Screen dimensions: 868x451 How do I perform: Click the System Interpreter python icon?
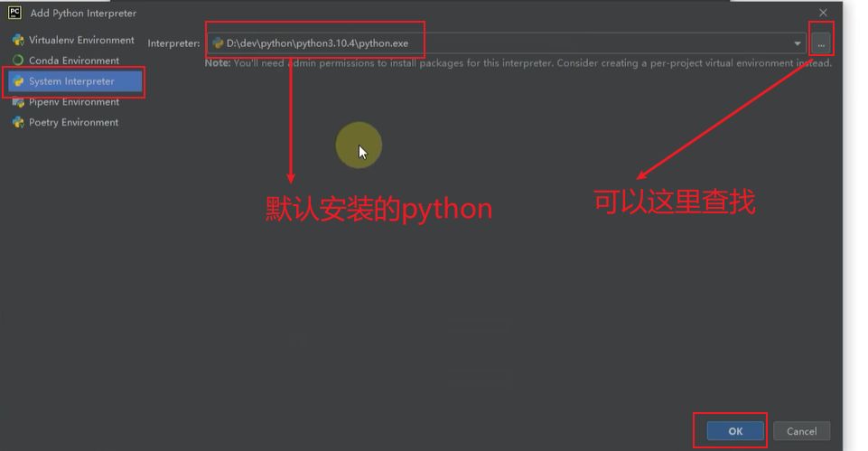18,81
